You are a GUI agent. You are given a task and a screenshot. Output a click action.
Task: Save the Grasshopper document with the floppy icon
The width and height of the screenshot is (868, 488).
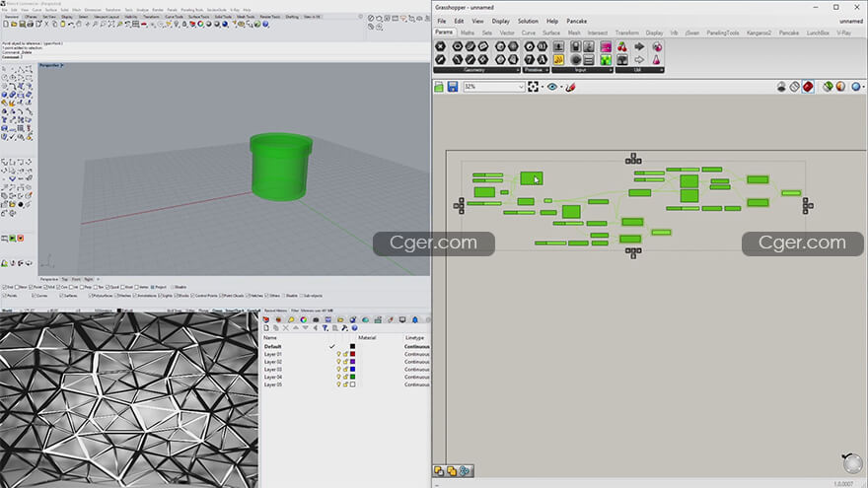click(453, 87)
